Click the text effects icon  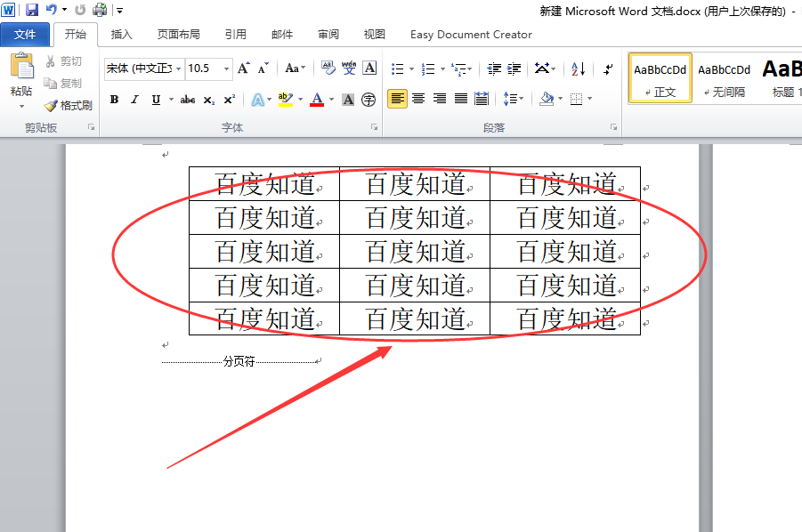(x=258, y=99)
